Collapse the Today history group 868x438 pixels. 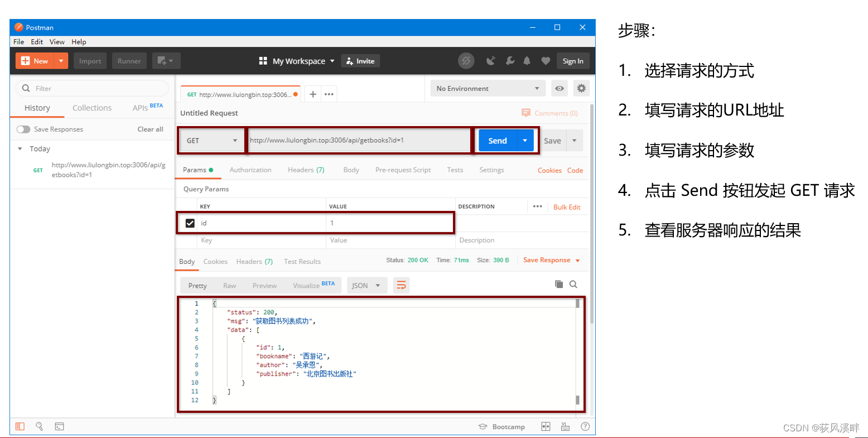pos(20,149)
